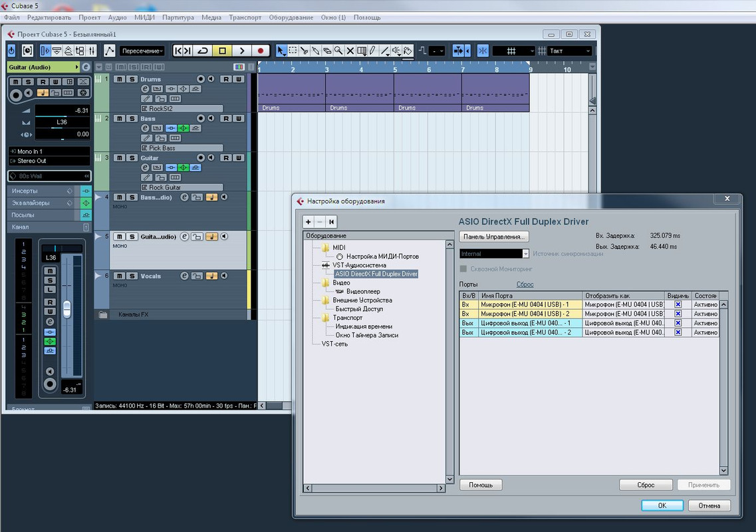This screenshot has height=532, width=756.
Task: Click the Помощь button in device setup
Action: pos(481,485)
